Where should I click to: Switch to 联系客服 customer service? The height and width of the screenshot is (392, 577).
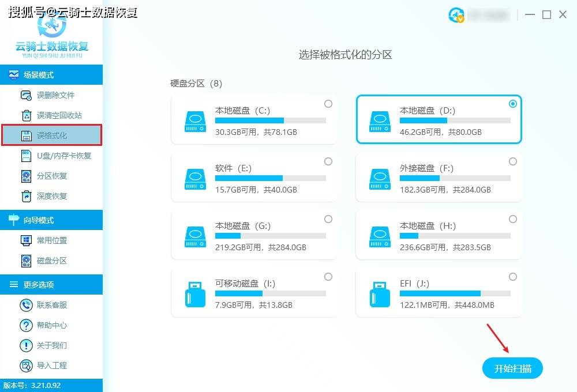(x=52, y=305)
